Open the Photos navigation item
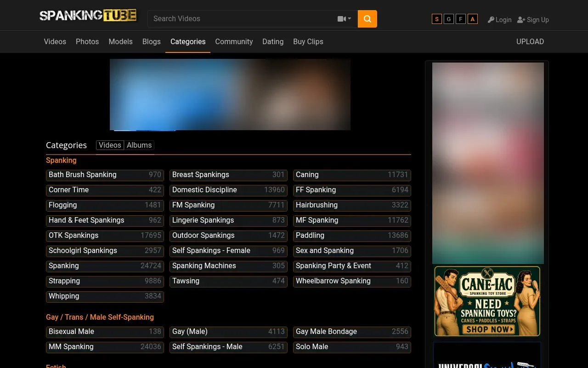 click(x=87, y=41)
